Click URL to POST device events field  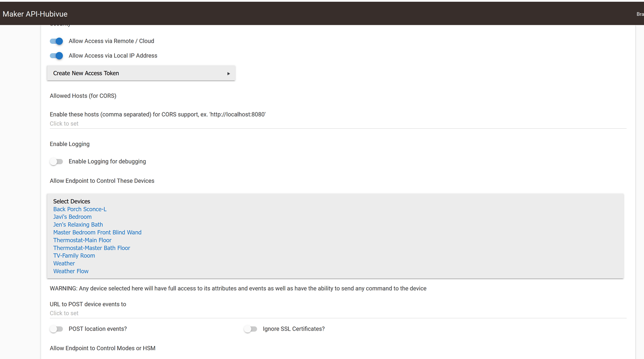click(338, 313)
